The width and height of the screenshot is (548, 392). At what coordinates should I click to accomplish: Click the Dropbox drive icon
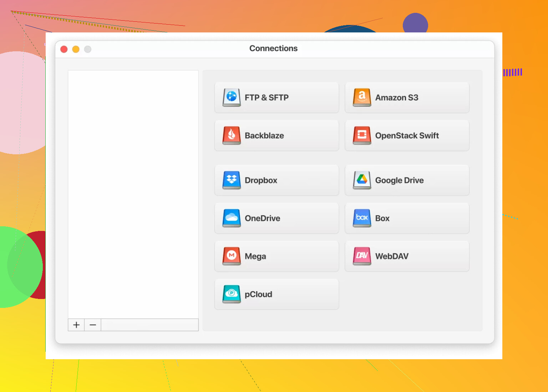coord(232,180)
